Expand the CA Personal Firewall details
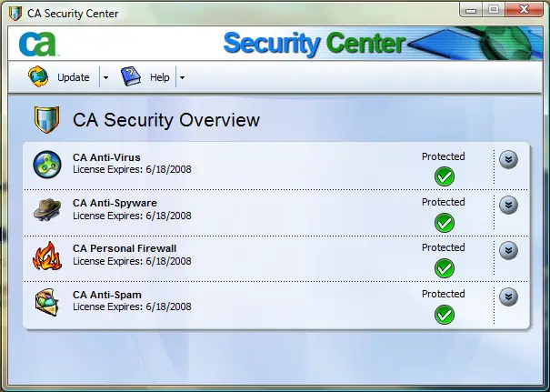The width and height of the screenshot is (550, 392). pos(508,251)
